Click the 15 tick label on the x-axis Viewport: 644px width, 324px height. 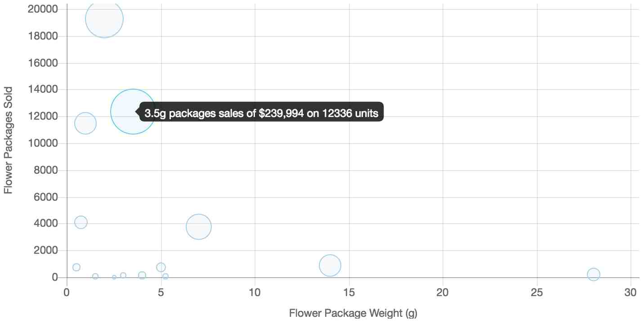349,292
